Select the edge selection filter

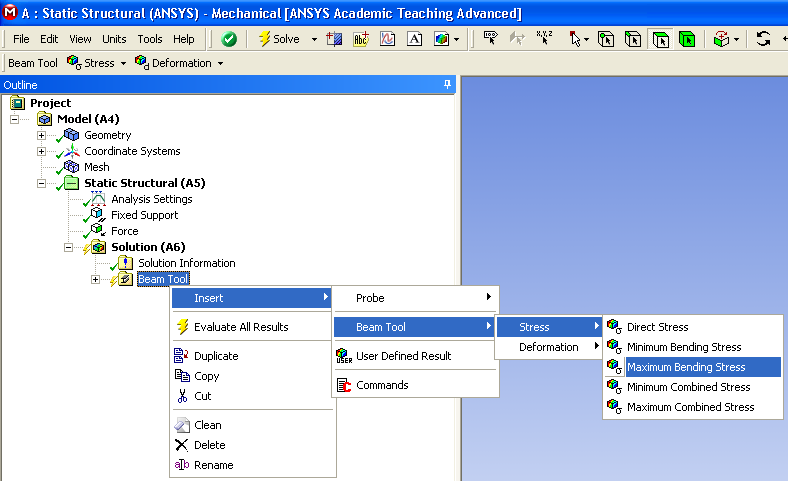(633, 39)
